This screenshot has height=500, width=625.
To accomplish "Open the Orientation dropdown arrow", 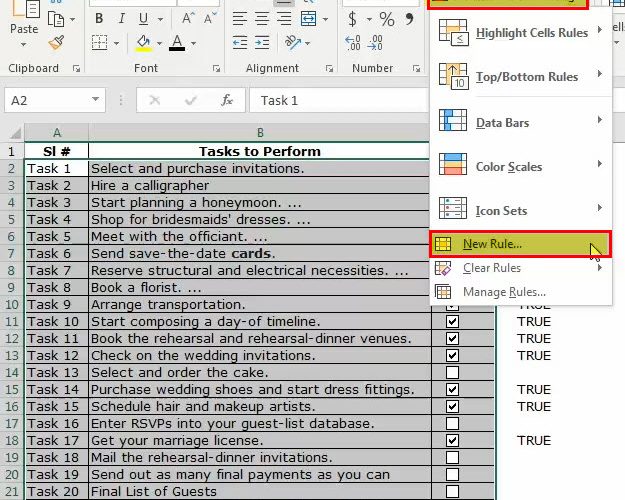I will (307, 43).
